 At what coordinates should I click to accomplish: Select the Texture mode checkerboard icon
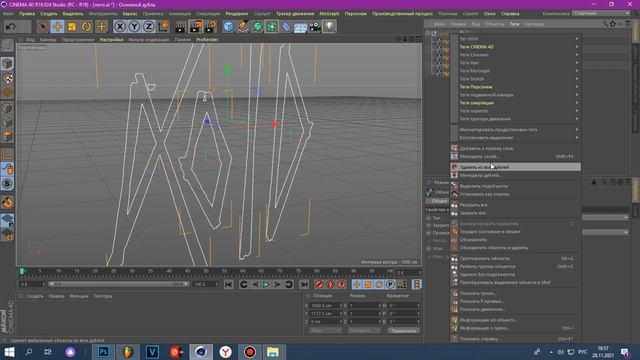click(7, 78)
